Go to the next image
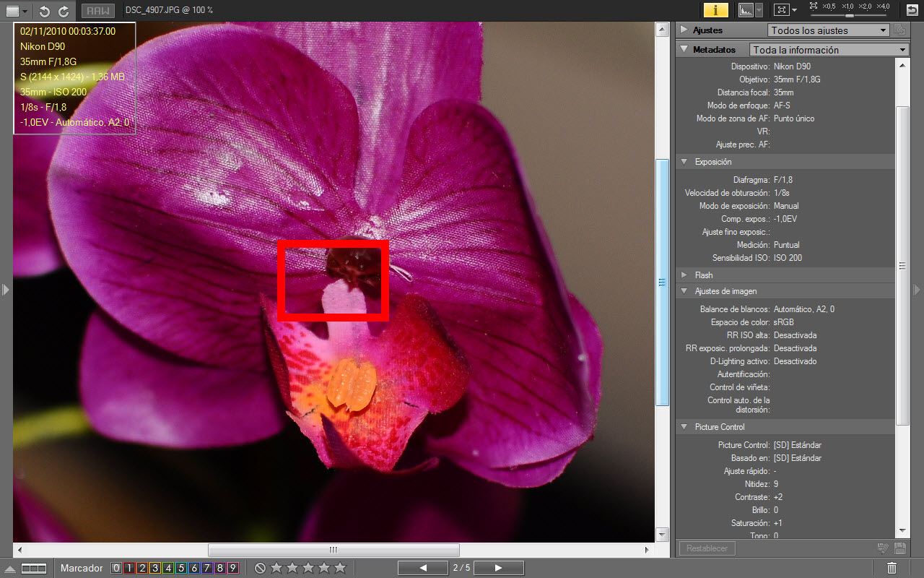 [498, 568]
